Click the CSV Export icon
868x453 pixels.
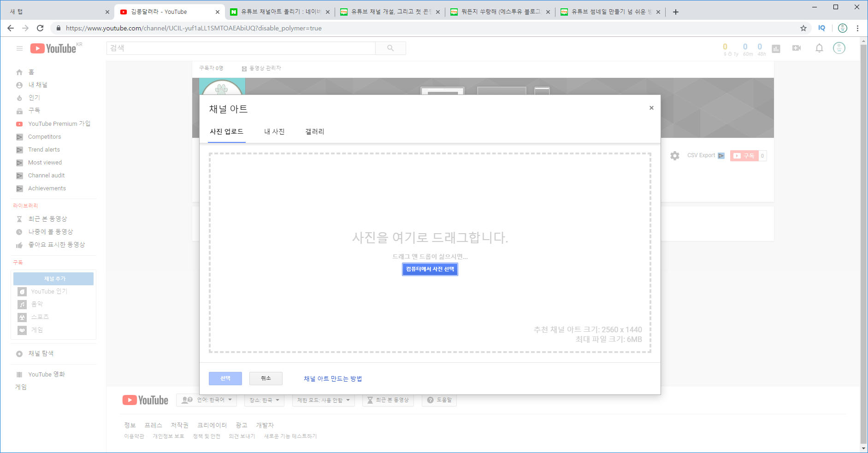[x=721, y=156]
